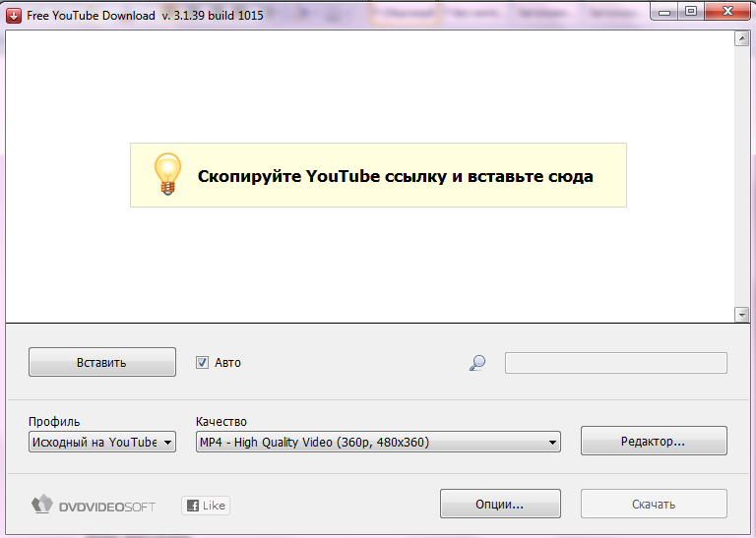Click the app icon in title bar
Viewport: 756px width, 538px height.
[x=14, y=16]
